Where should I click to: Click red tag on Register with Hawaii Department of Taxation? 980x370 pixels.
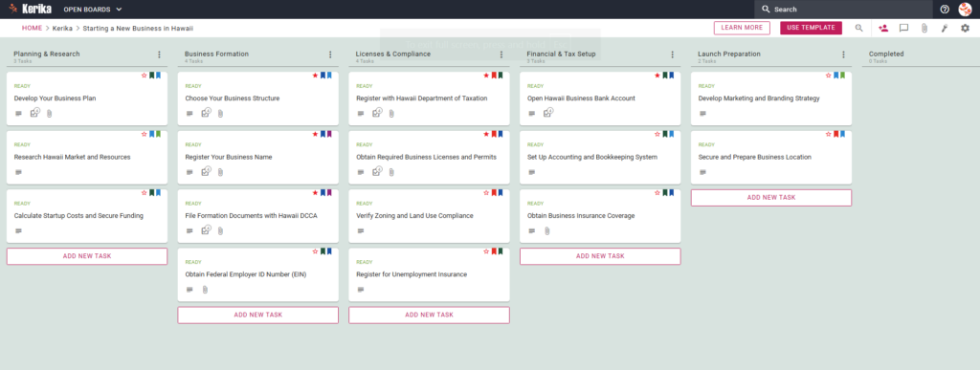(494, 76)
